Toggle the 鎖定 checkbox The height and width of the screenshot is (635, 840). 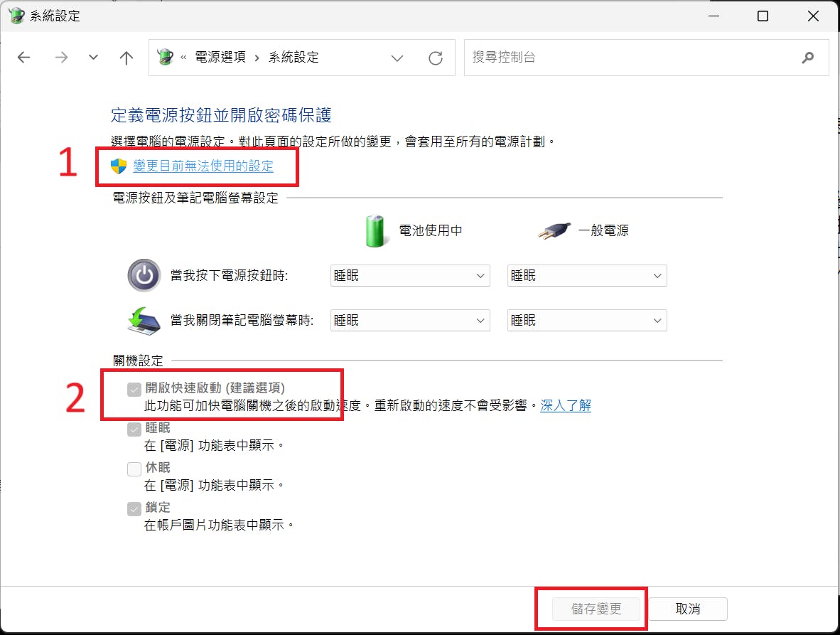coord(134,508)
